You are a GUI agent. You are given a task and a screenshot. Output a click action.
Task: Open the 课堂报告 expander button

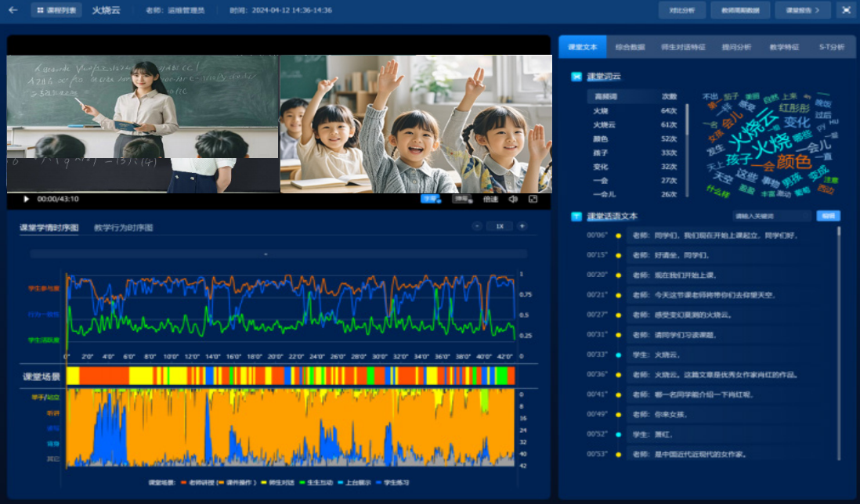coord(802,10)
